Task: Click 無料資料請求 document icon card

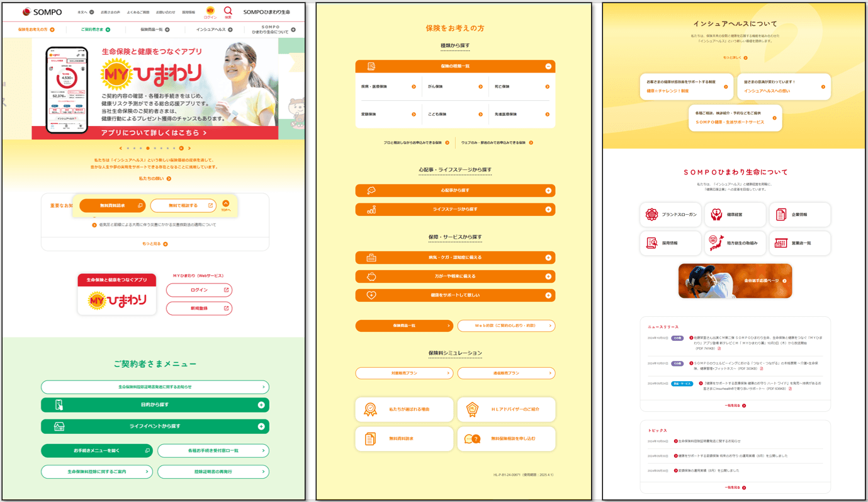Action: 404,438
